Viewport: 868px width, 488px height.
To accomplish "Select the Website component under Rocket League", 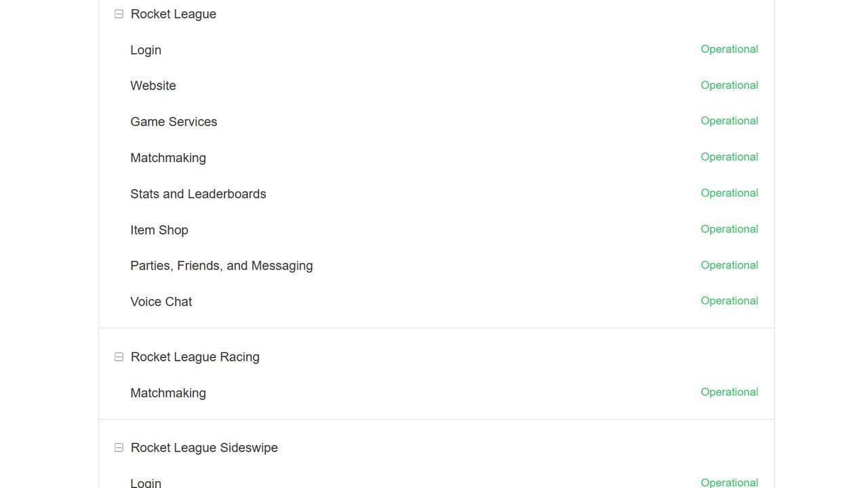I will coord(153,86).
